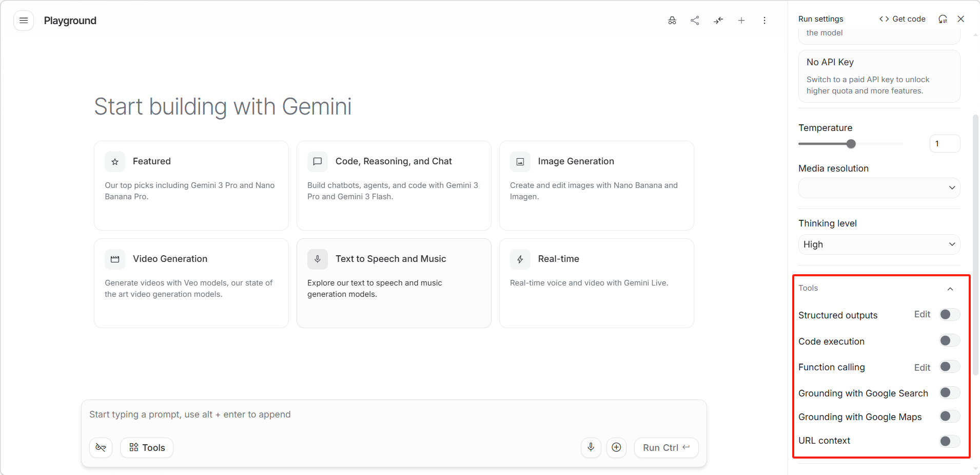Open the hamburger navigation menu
Image resolution: width=980 pixels, height=475 pixels.
[24, 21]
